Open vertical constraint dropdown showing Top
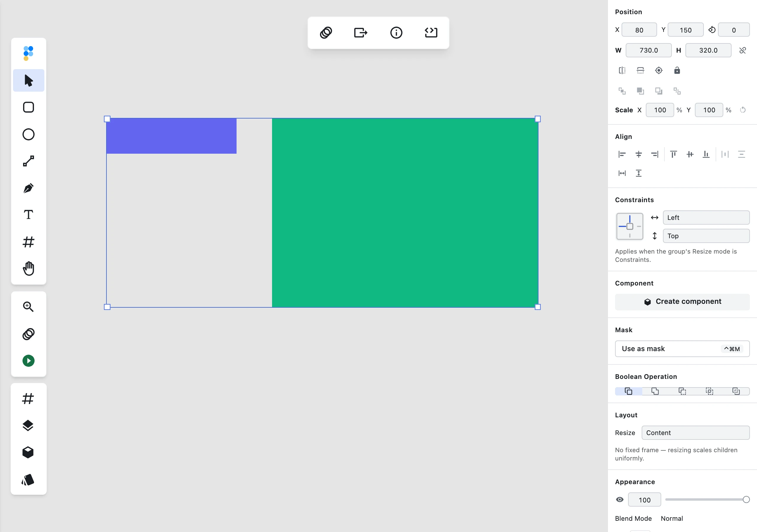The height and width of the screenshot is (532, 757). [706, 236]
